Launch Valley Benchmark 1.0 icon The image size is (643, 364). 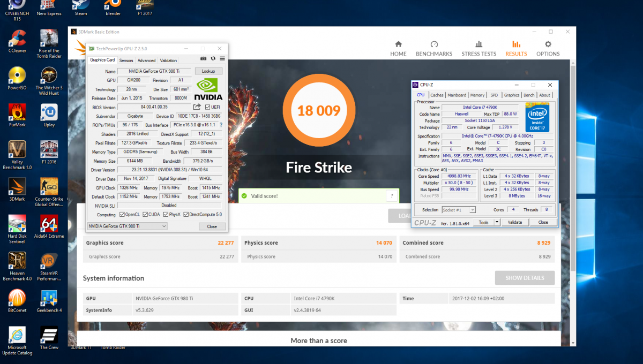coord(17,156)
